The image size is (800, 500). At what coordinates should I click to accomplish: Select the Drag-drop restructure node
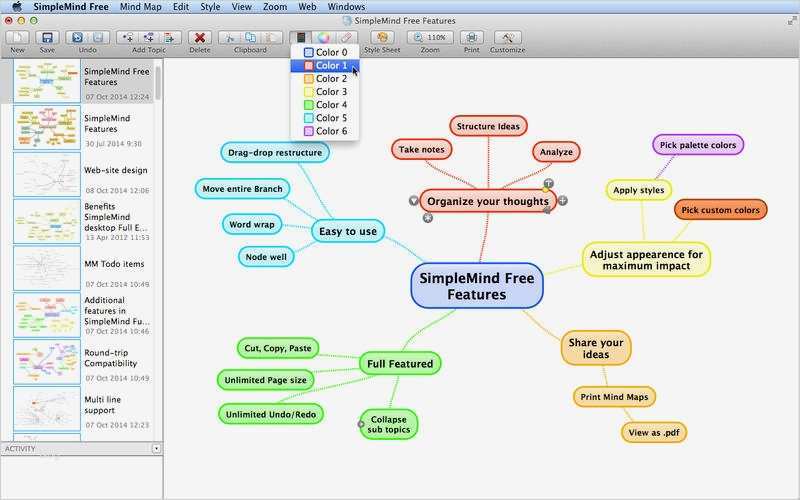[x=275, y=152]
